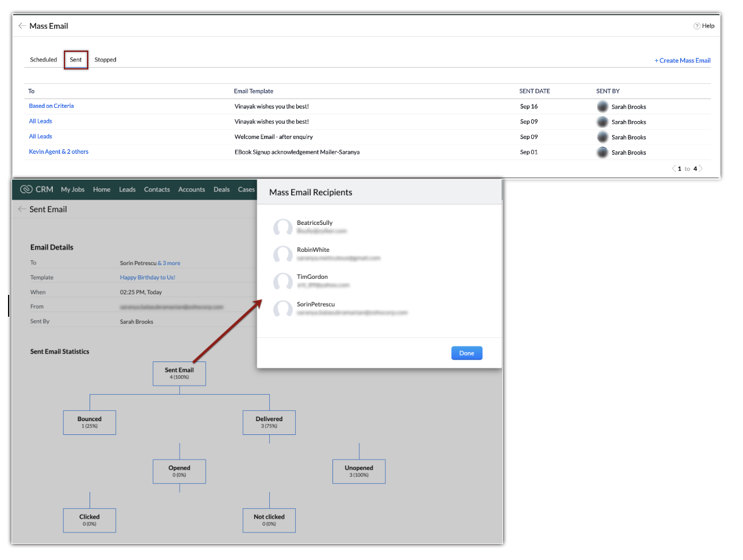Click the Sent Email back arrow
The width and height of the screenshot is (743, 560).
22,209
